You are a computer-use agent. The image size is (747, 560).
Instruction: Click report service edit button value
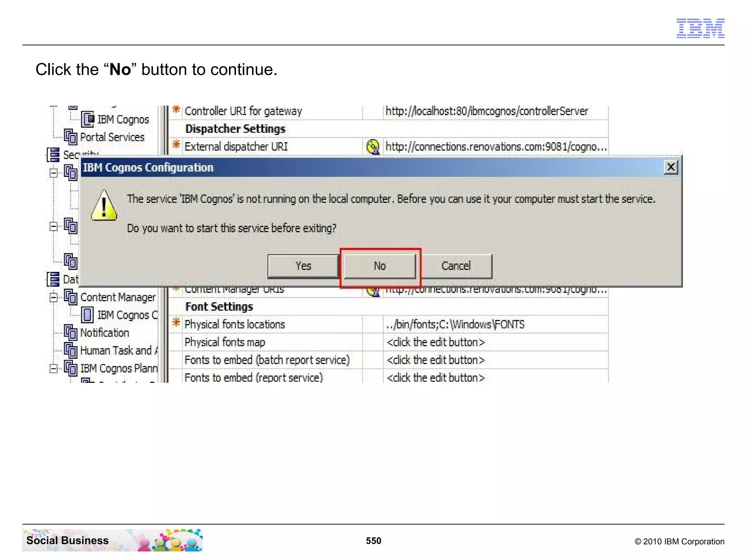tap(436, 378)
